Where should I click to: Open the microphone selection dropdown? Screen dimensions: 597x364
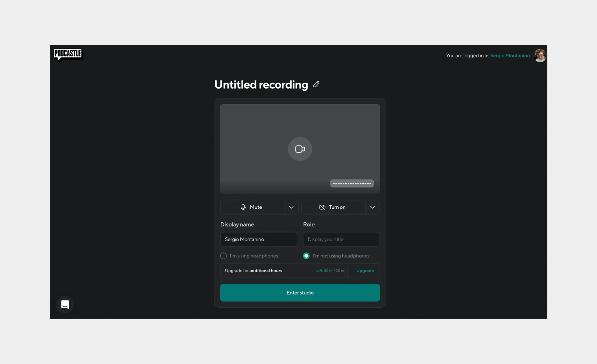[x=291, y=207]
